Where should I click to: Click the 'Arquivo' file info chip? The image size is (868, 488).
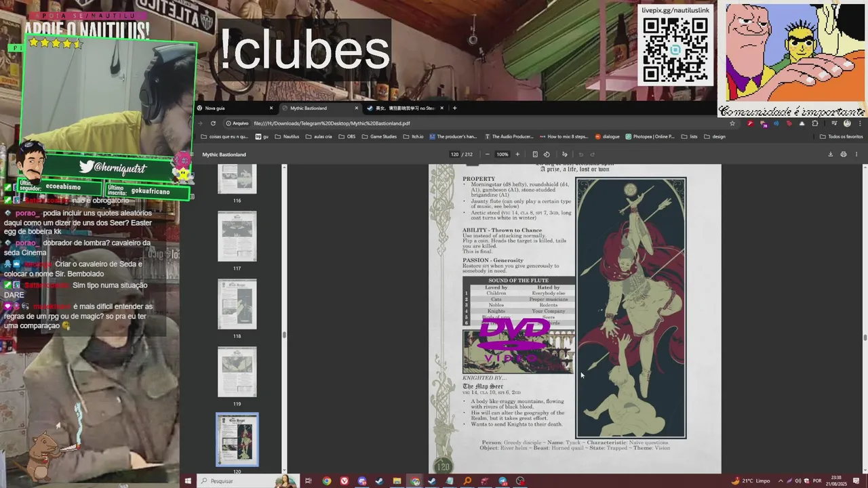click(x=237, y=123)
